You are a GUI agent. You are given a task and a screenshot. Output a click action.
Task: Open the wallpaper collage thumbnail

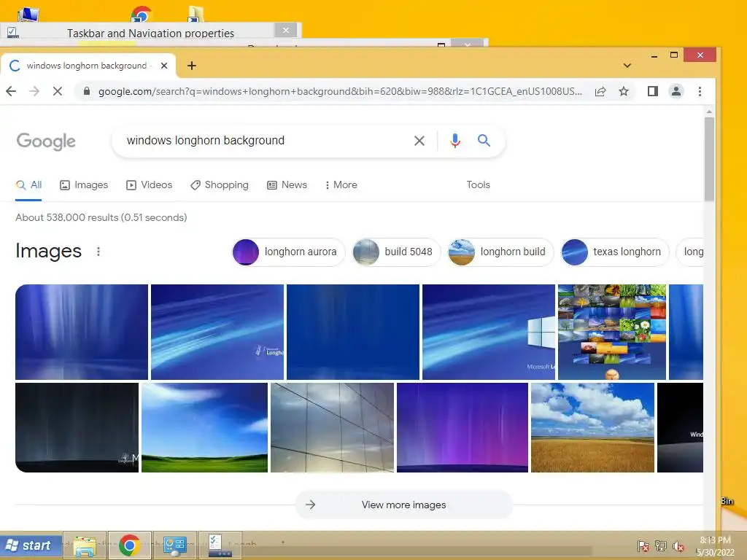(x=612, y=332)
